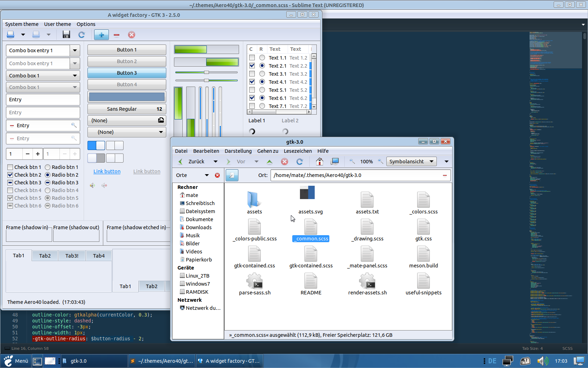
Task: Click the first computer icon in widget factory toolbar
Action: [x=10, y=34]
